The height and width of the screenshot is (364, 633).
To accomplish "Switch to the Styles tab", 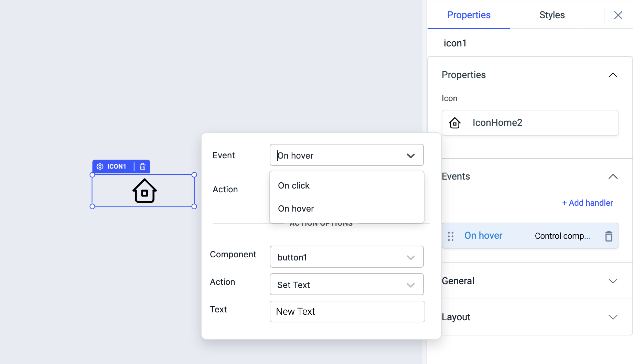I will (552, 15).
